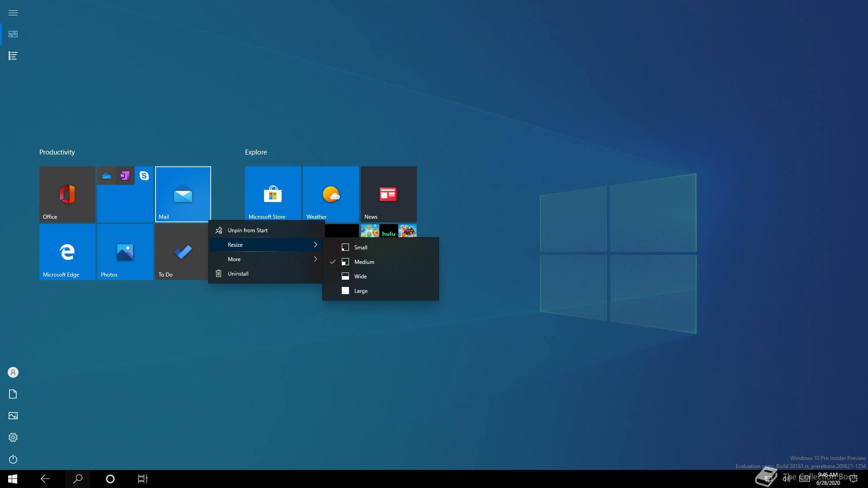Open the Photos tile
The image size is (868, 488).
(x=125, y=252)
